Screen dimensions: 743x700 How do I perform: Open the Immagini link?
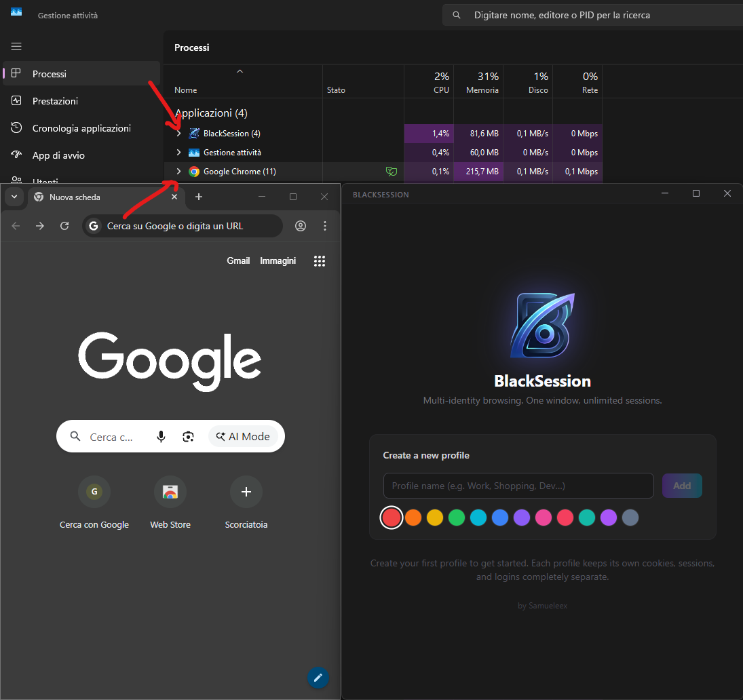278,260
